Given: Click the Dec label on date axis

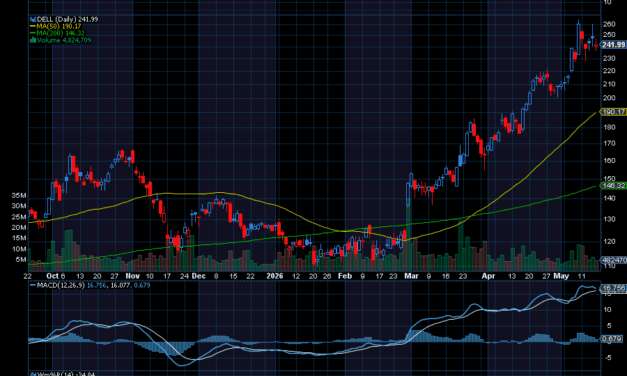Looking at the screenshot, I should point(198,276).
